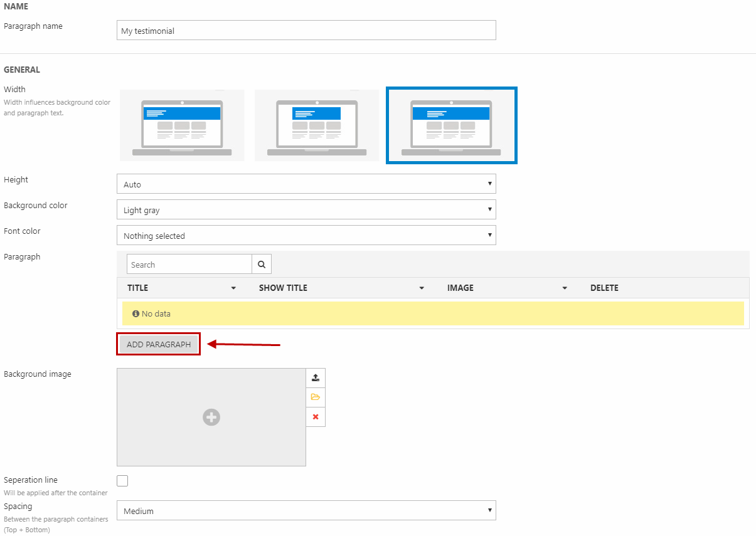Remove background image with red X icon
Screen dimensions: 756x536
coord(316,417)
